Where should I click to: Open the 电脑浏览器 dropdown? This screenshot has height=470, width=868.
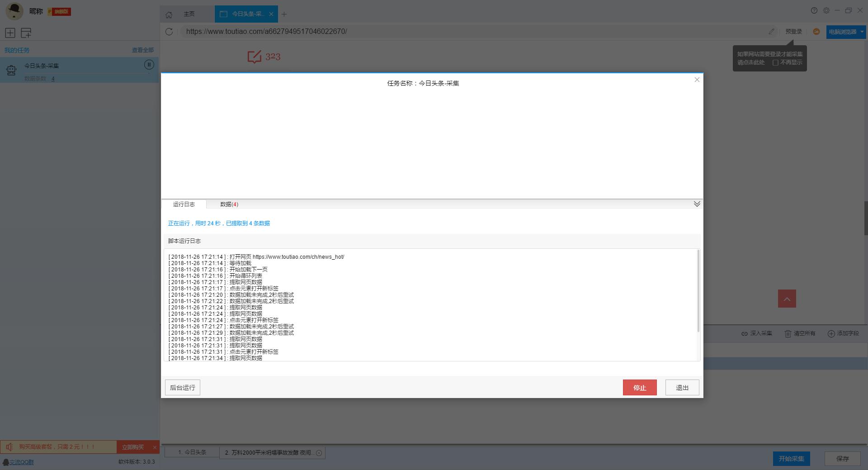[x=846, y=32]
